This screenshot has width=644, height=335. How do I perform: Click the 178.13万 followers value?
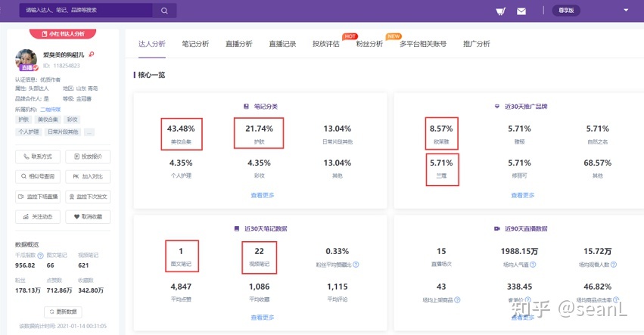pos(28,290)
